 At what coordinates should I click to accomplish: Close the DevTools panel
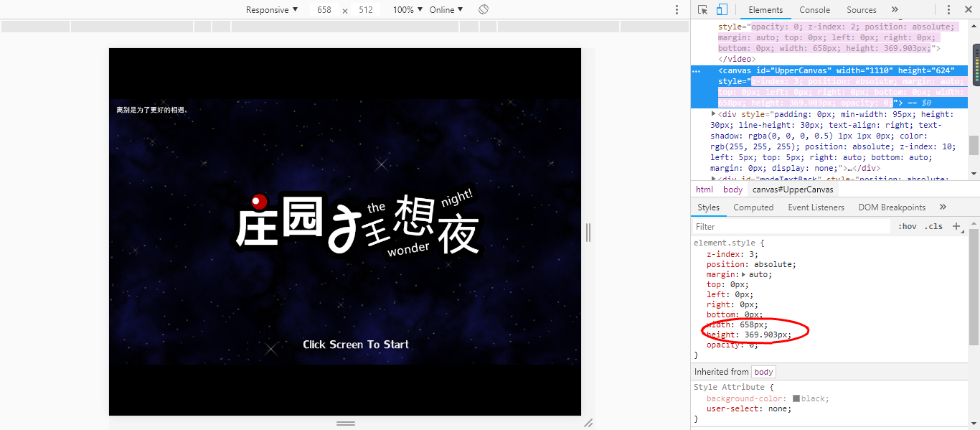(969, 10)
